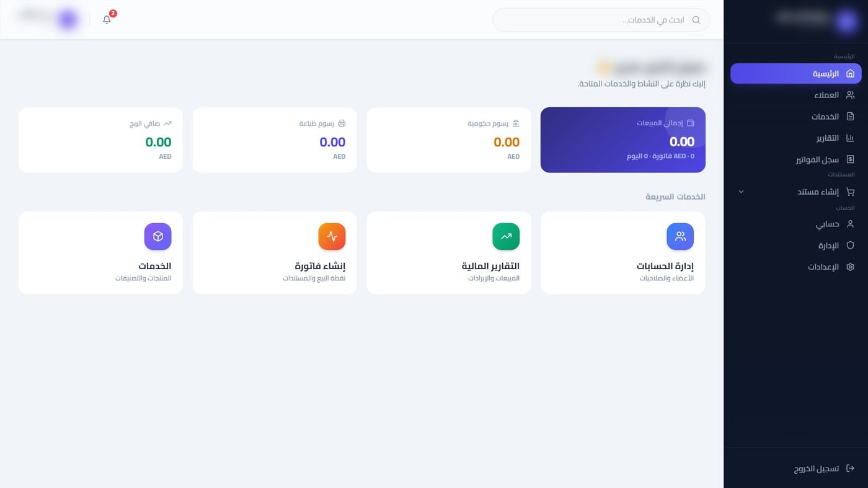Click the حسابي person icon

point(850,224)
